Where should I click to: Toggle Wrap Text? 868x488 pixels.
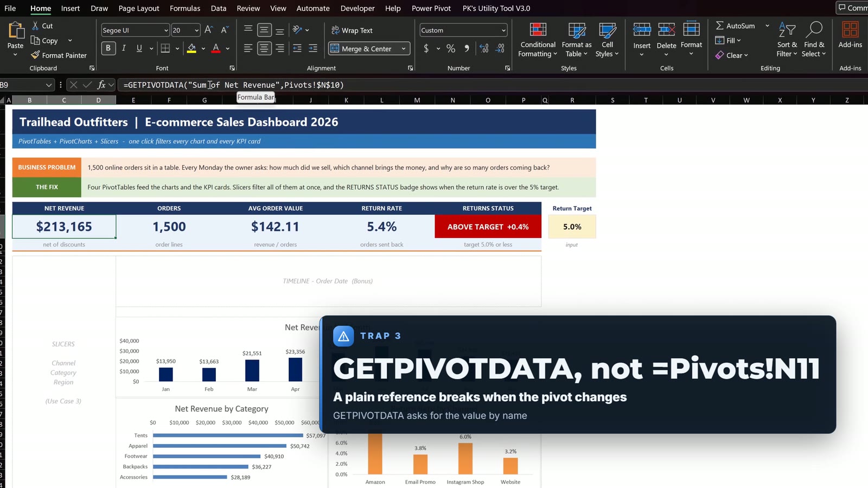[x=352, y=30]
